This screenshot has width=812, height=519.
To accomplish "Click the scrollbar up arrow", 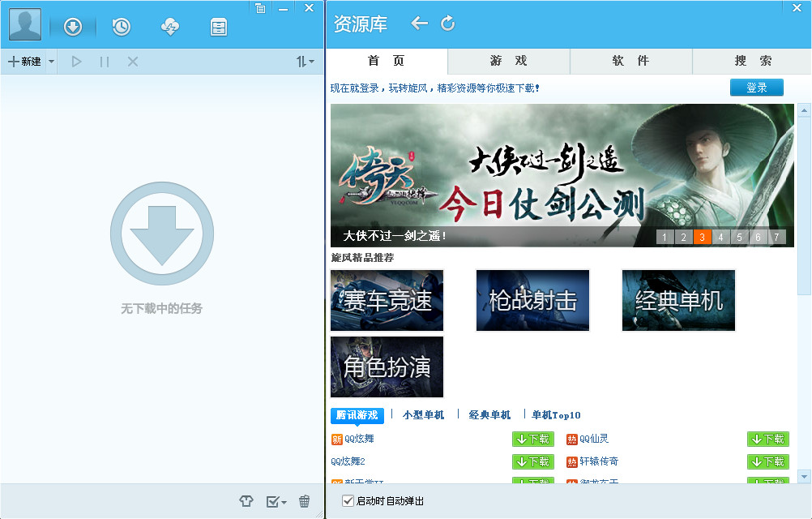I will pyautogui.click(x=804, y=109).
